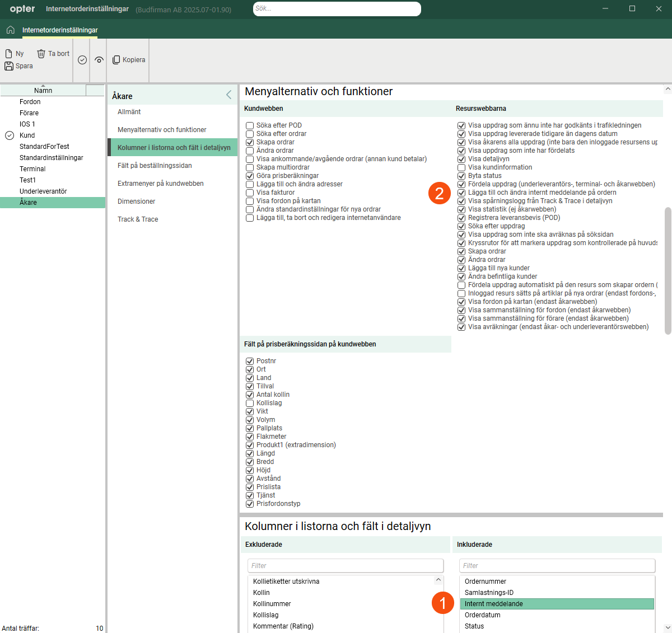This screenshot has width=672, height=633.
Task: Select the Internetorderinställningar tab
Action: click(60, 30)
